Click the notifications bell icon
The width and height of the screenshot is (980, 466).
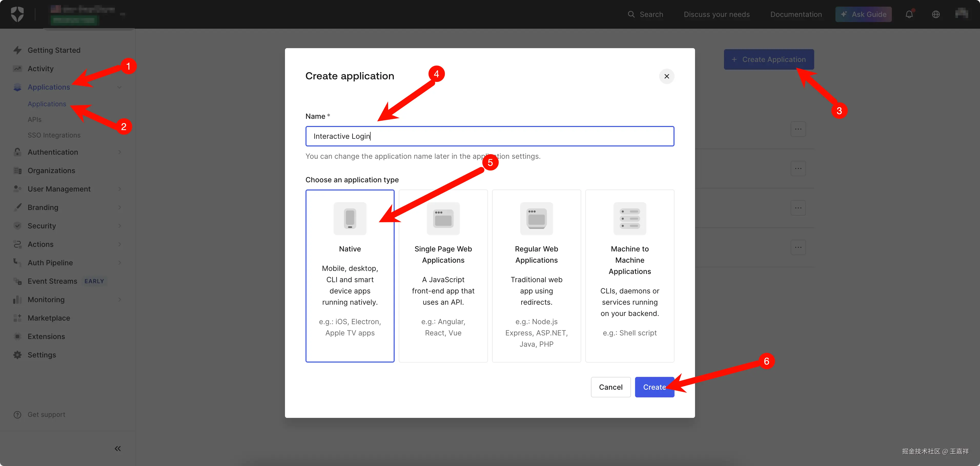(909, 14)
